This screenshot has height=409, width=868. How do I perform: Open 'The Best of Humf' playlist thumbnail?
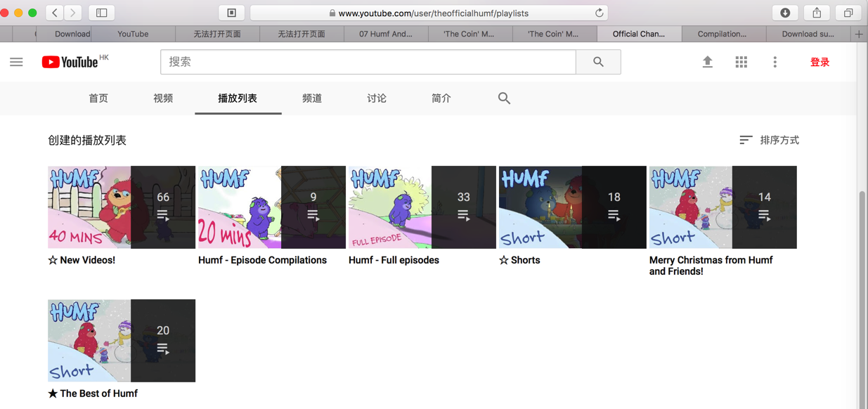[122, 341]
